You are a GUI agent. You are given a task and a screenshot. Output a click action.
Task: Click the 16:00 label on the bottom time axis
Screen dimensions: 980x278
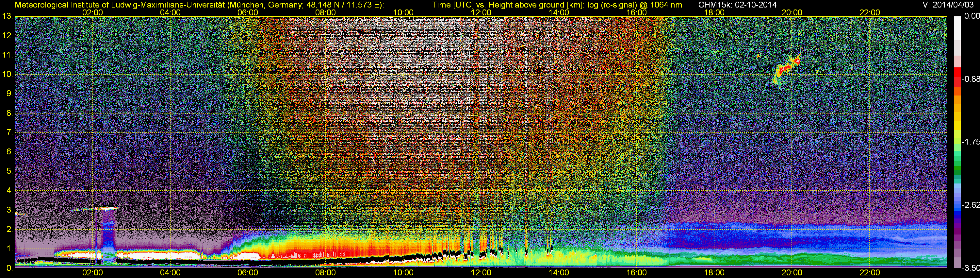coord(636,273)
